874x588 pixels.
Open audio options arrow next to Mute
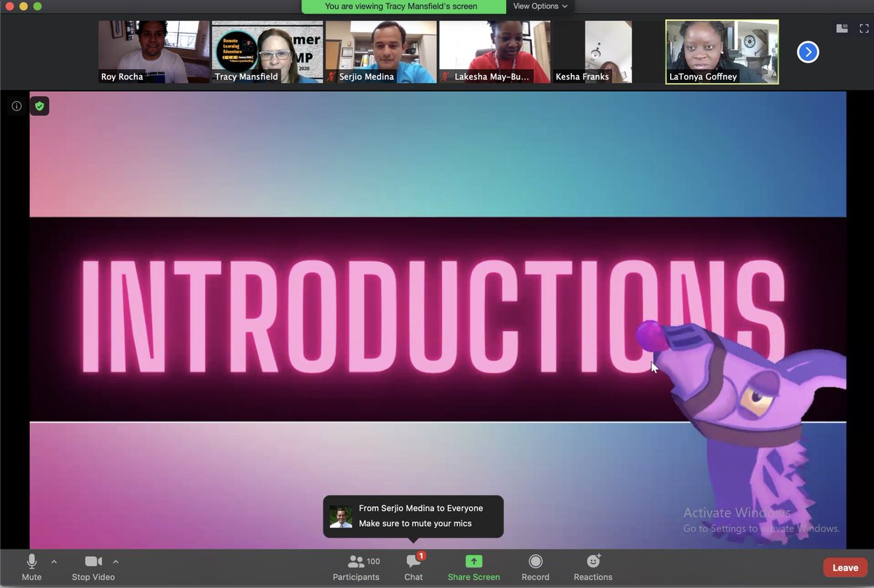click(54, 561)
